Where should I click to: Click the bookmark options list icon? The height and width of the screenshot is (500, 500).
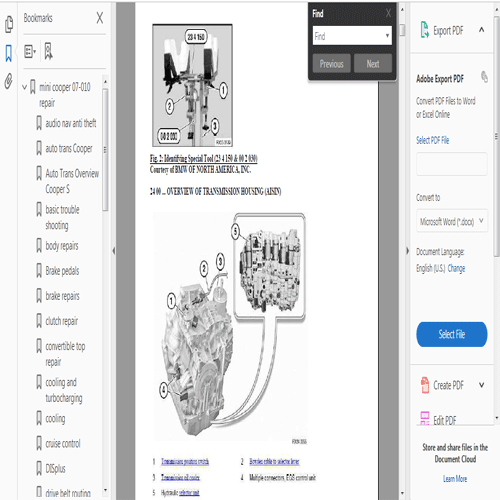click(30, 51)
